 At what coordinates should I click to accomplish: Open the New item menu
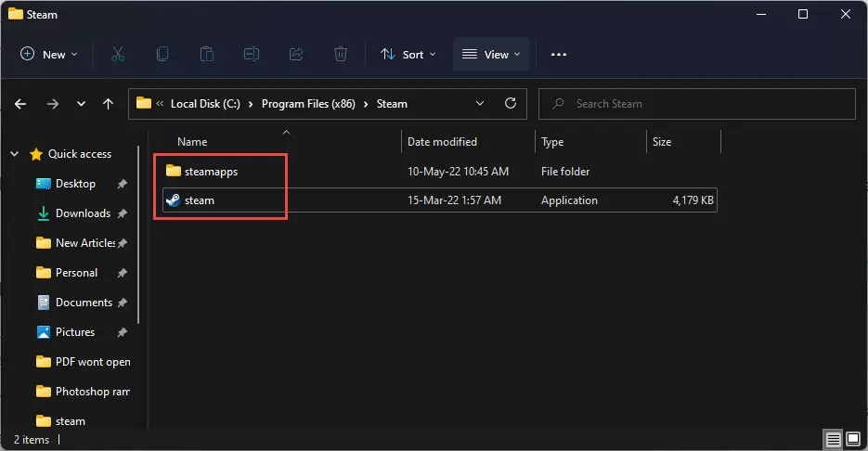48,54
